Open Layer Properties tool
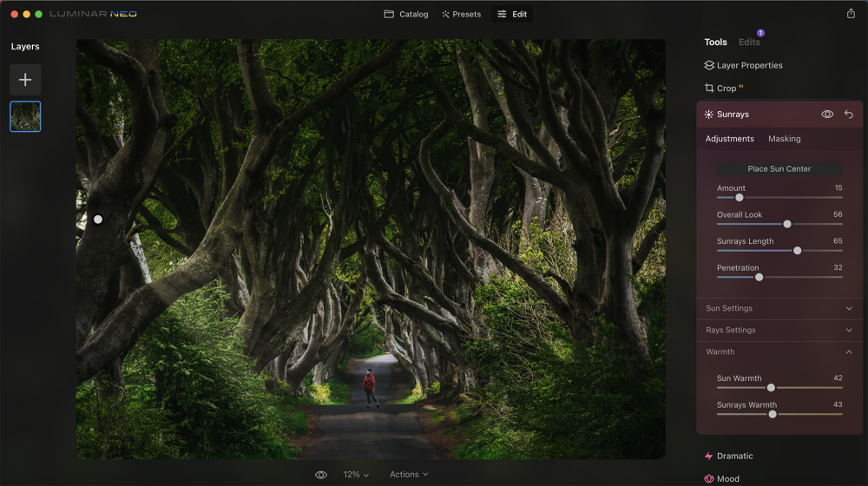The height and width of the screenshot is (486, 868). click(x=744, y=65)
